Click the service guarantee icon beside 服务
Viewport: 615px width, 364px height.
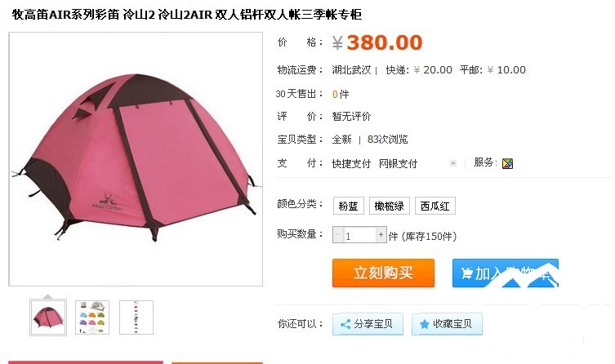pos(507,163)
